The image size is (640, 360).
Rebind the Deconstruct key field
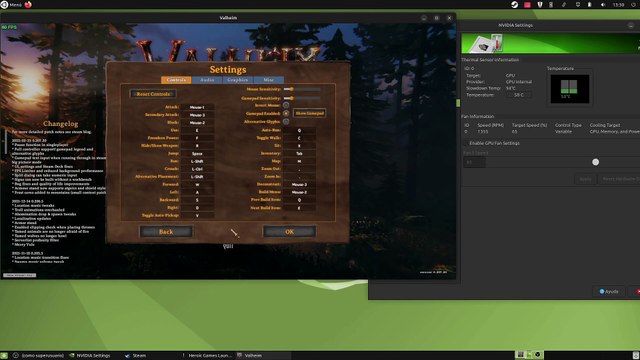(x=299, y=184)
